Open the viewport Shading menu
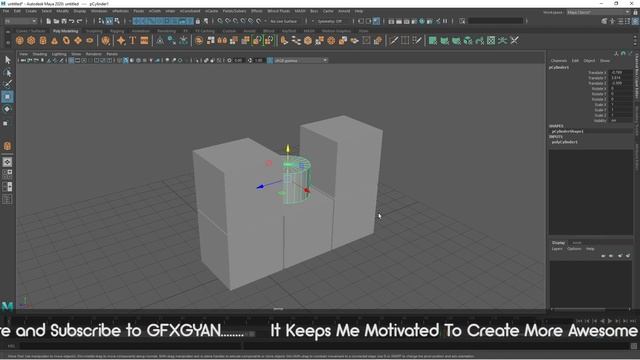The image size is (640, 360). click(x=40, y=54)
